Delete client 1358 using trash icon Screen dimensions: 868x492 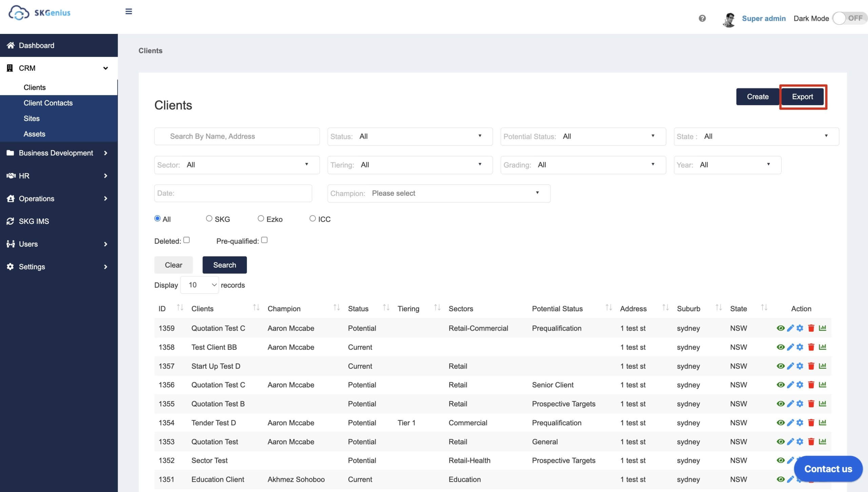tap(811, 347)
